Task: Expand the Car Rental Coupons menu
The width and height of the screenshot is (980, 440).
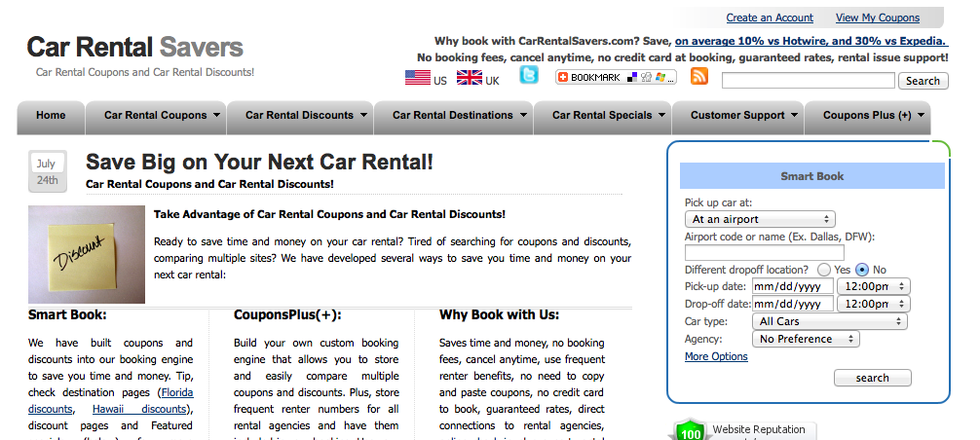Action: coord(156,118)
